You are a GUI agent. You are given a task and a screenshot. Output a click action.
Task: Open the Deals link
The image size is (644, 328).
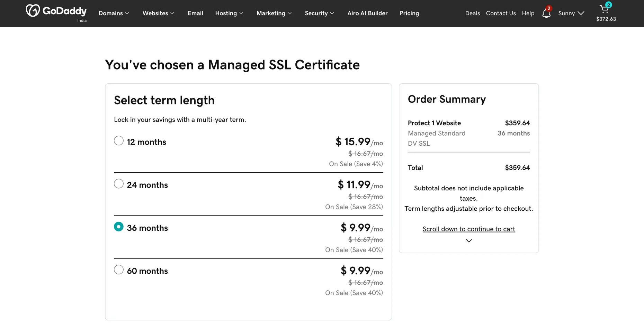tap(473, 13)
